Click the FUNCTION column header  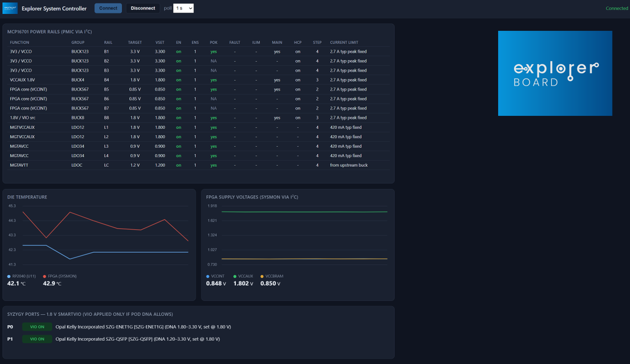[19, 42]
